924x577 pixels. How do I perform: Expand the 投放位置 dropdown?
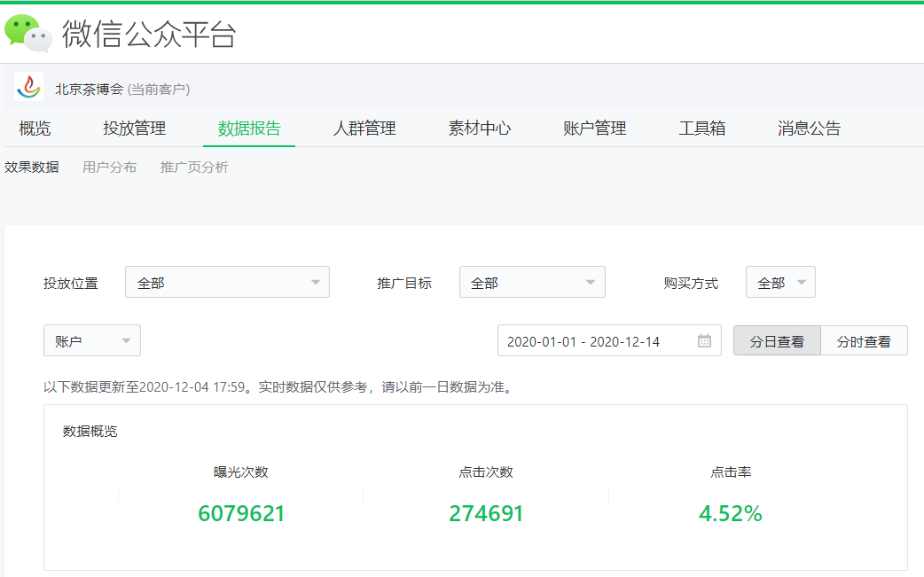tap(227, 281)
